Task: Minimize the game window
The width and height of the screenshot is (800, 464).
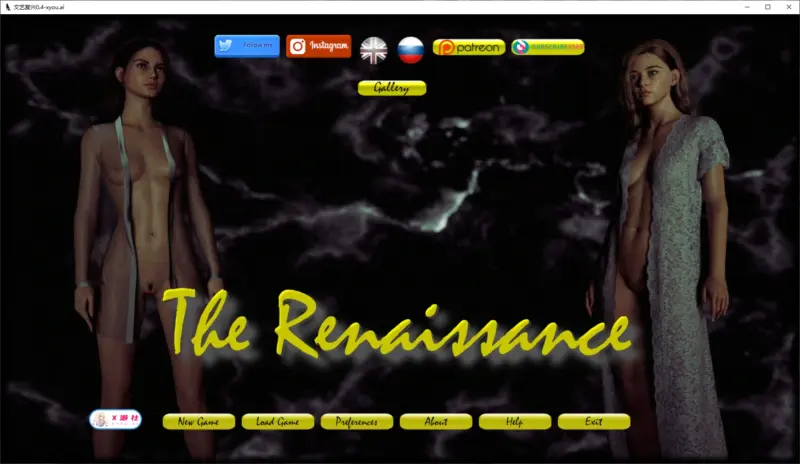Action: point(747,7)
